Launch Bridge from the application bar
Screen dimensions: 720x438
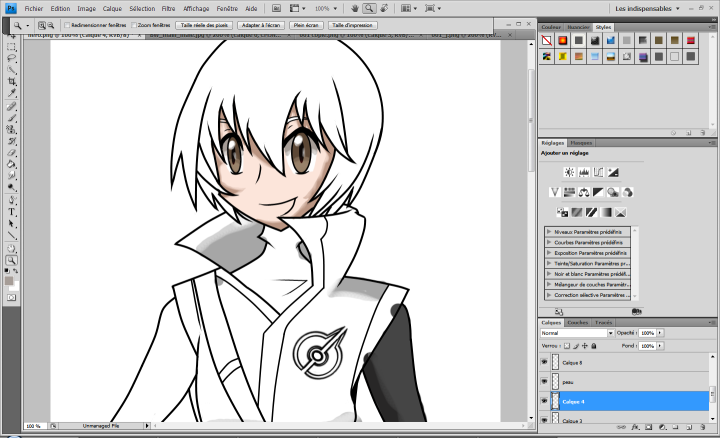click(276, 8)
